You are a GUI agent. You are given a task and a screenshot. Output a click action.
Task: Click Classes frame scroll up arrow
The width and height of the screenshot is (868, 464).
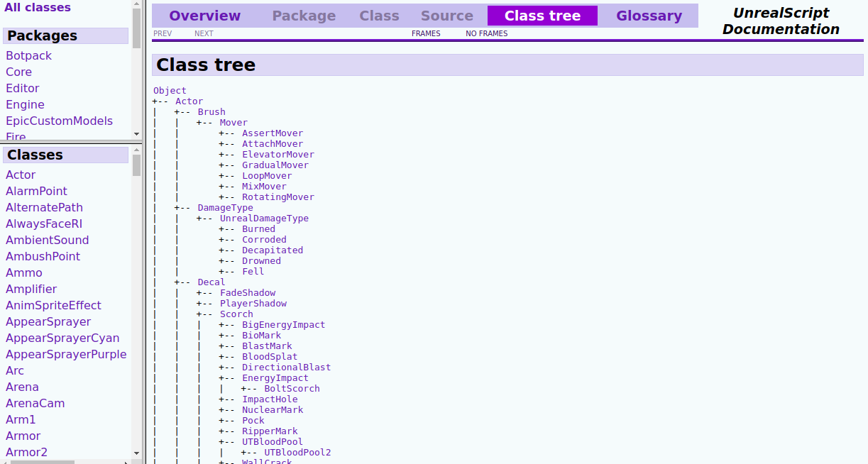click(x=137, y=150)
